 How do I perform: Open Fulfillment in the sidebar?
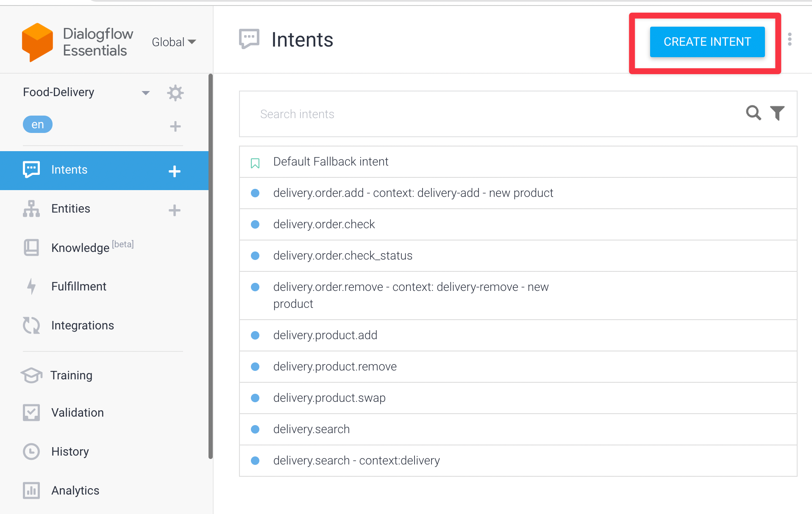(x=78, y=287)
